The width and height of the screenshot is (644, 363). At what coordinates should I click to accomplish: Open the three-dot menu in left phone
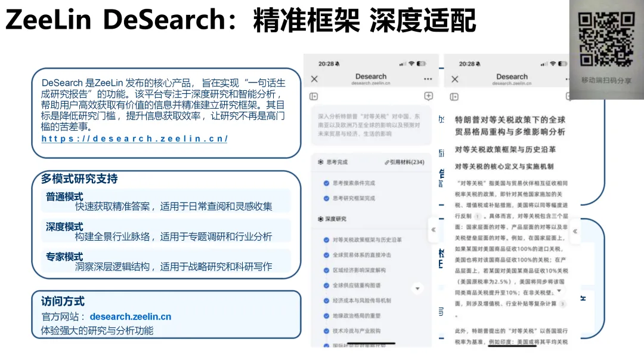point(428,79)
